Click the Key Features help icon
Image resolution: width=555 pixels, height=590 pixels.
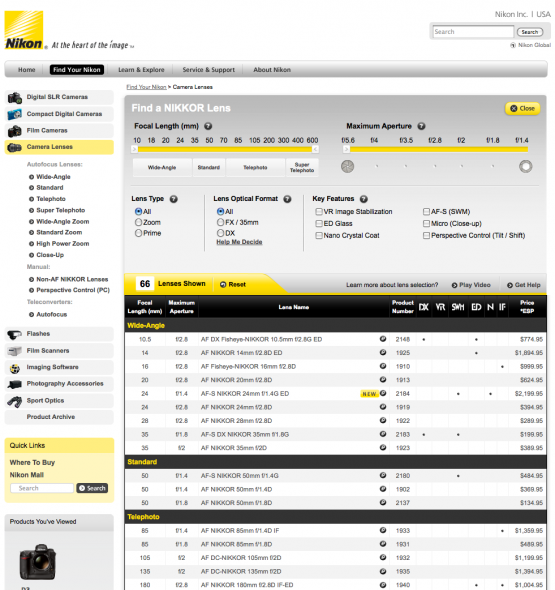point(363,199)
